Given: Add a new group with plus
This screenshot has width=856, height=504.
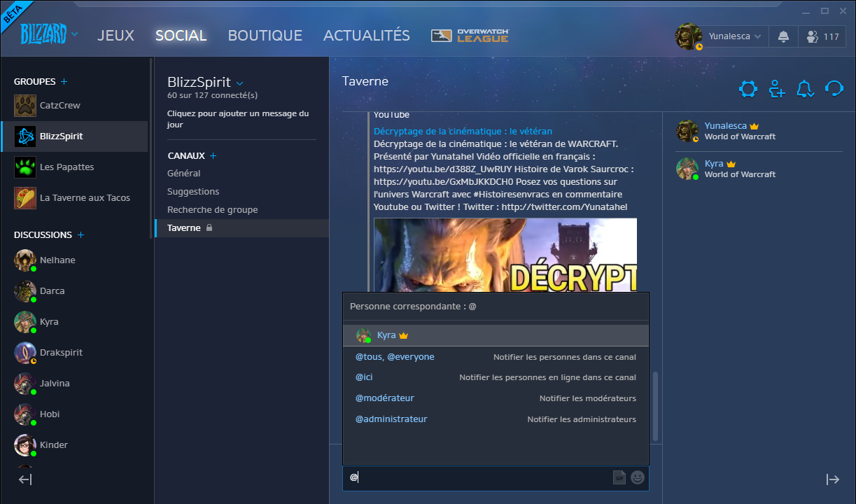Looking at the screenshot, I should tap(64, 82).
